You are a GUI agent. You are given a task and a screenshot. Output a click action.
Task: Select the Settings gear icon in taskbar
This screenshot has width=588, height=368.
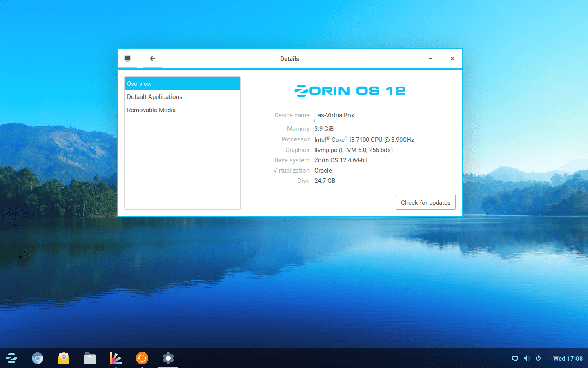(168, 359)
